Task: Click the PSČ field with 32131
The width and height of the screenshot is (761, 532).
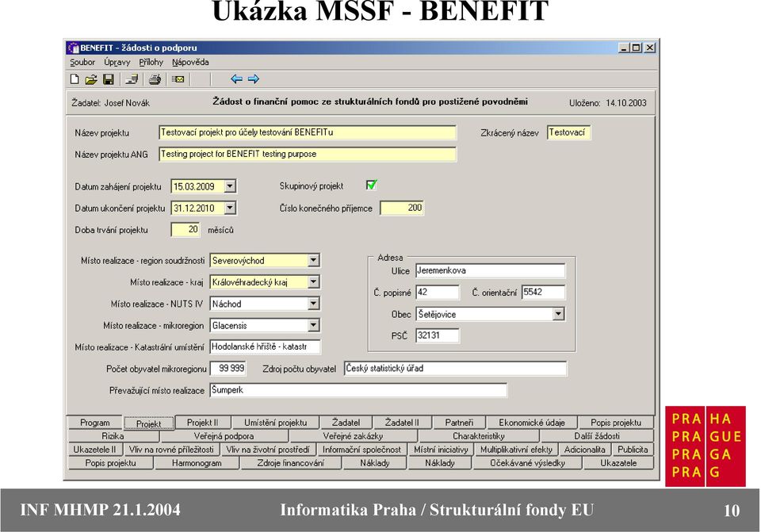Action: pyautogui.click(x=438, y=335)
